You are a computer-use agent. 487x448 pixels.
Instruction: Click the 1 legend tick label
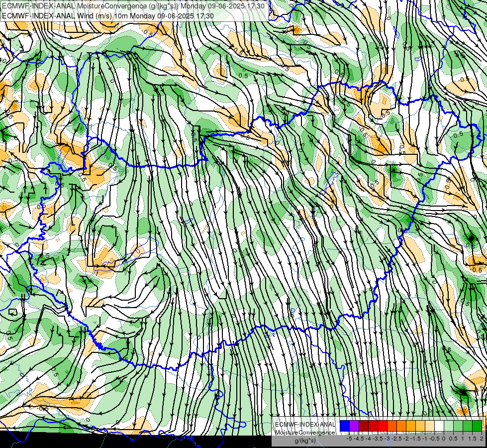(463, 439)
